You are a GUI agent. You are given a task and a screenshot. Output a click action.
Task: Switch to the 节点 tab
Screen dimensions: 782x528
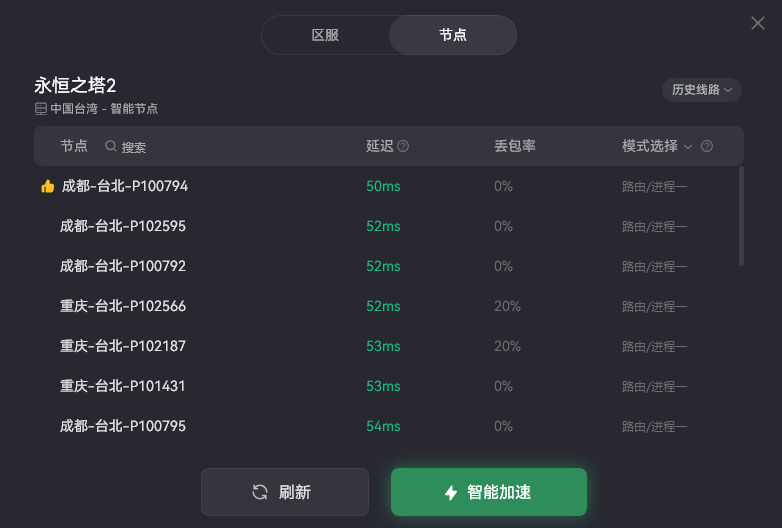pyautogui.click(x=452, y=35)
